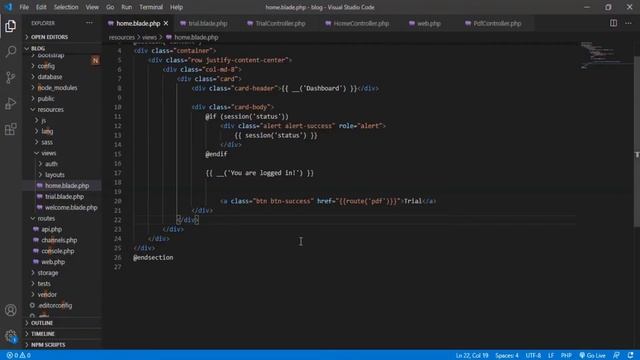Expand the tests folder
This screenshot has width=640, height=360.
(x=44, y=284)
